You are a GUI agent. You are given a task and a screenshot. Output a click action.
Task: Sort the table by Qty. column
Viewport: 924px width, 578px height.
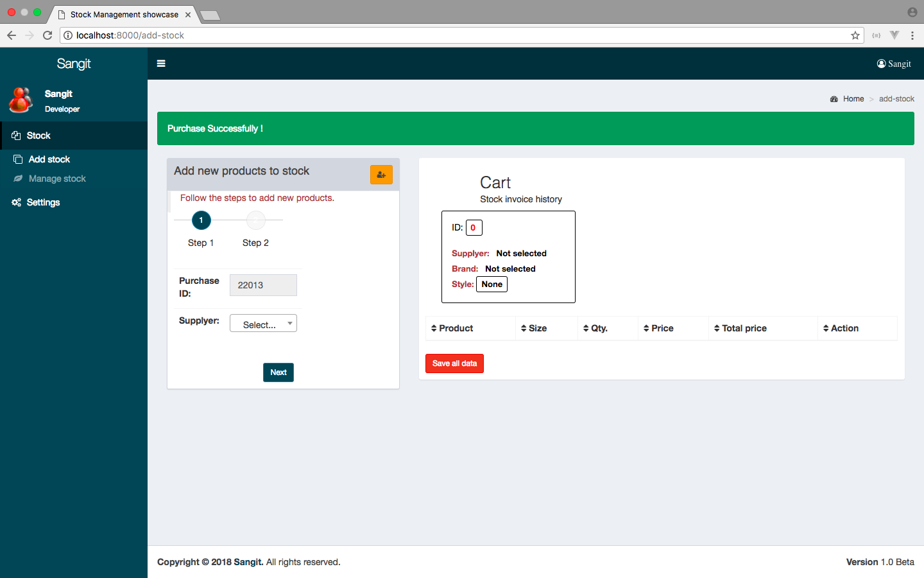tap(595, 328)
